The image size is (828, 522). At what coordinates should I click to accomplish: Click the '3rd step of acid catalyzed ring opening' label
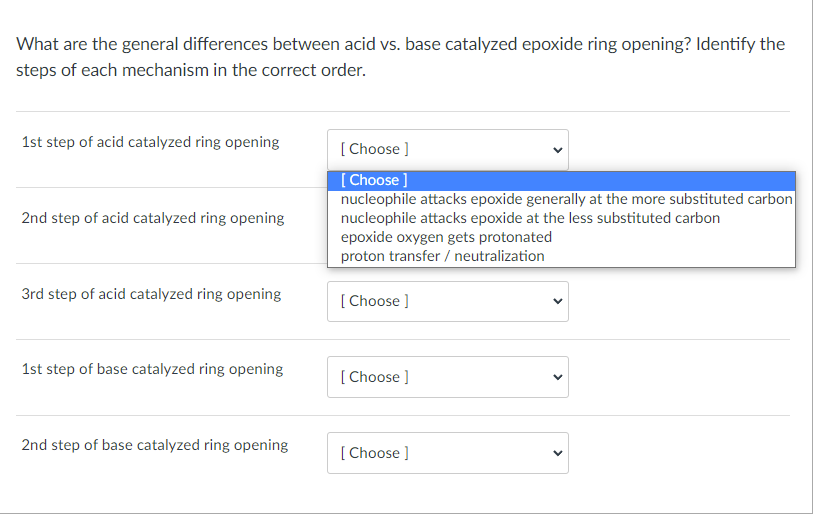(x=151, y=294)
